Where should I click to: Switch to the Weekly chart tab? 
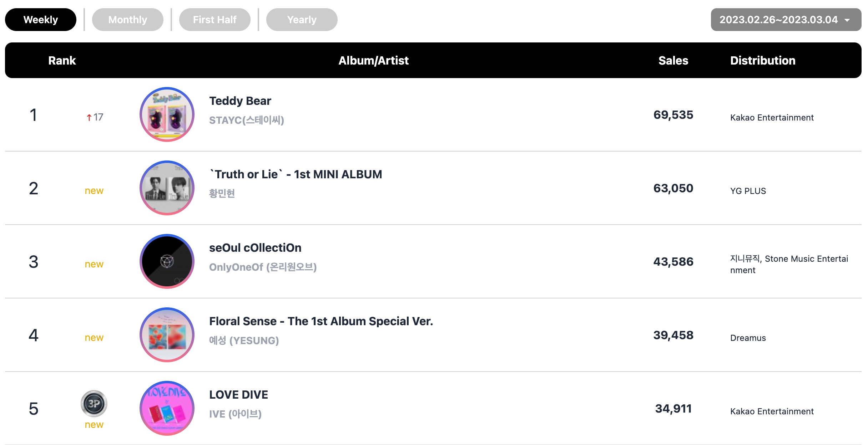[41, 20]
